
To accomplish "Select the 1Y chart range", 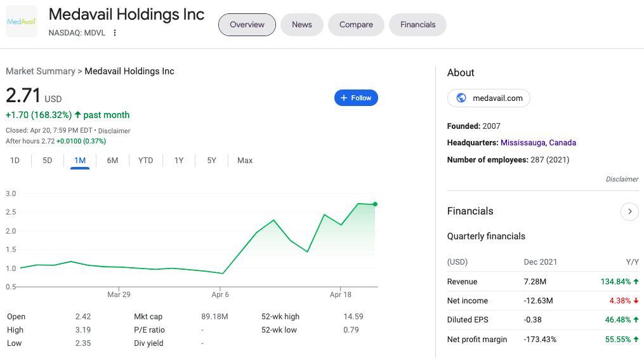I will pos(179,161).
